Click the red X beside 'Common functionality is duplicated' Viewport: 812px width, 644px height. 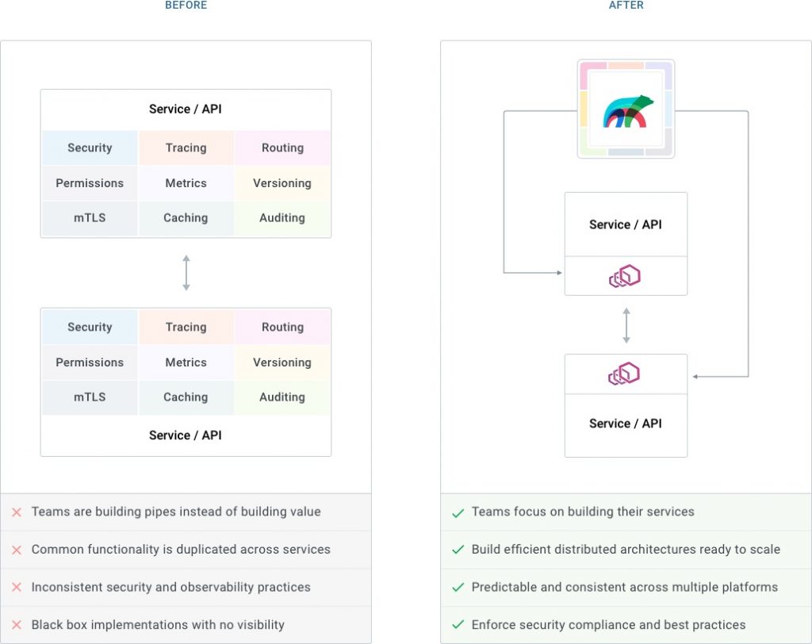17,550
